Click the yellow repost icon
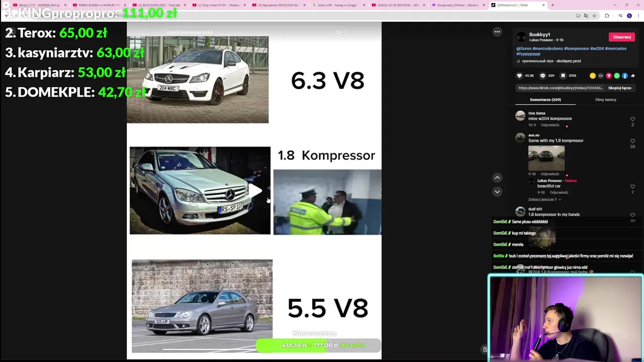Screen dimensions: 644x362 (x=593, y=75)
